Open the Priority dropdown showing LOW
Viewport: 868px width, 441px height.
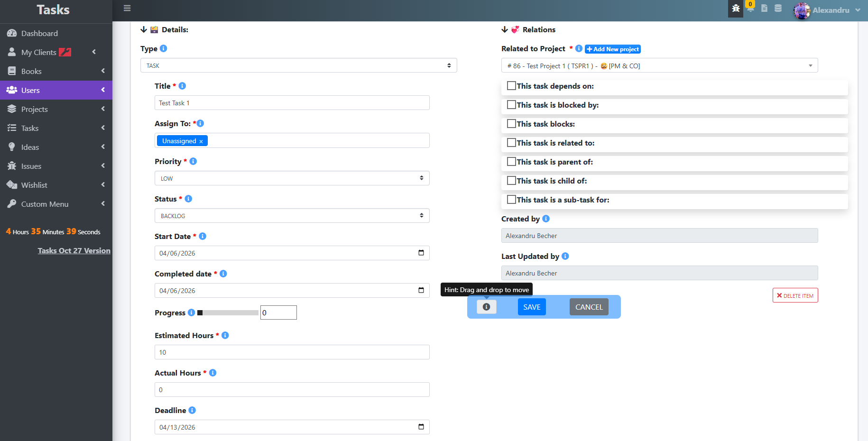point(292,178)
